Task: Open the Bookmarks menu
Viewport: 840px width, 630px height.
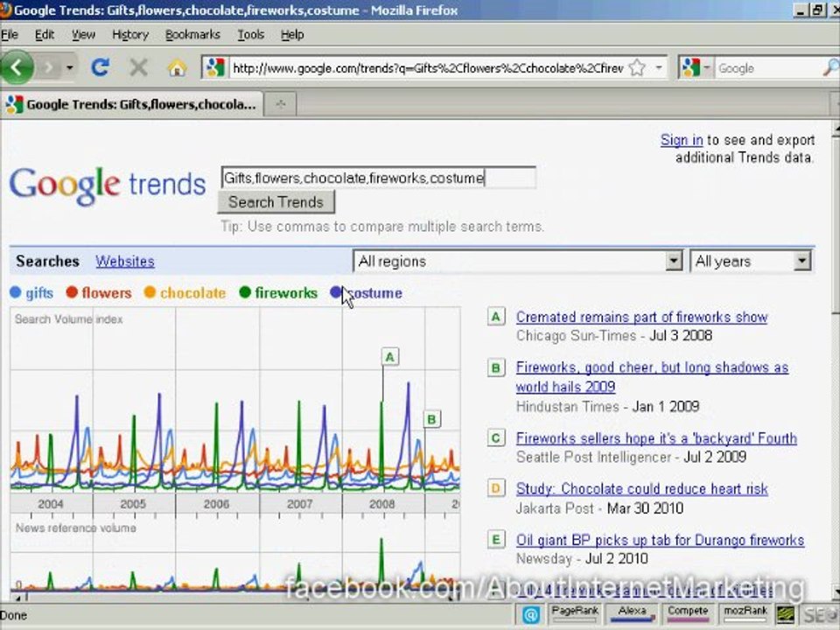Action: 192,35
